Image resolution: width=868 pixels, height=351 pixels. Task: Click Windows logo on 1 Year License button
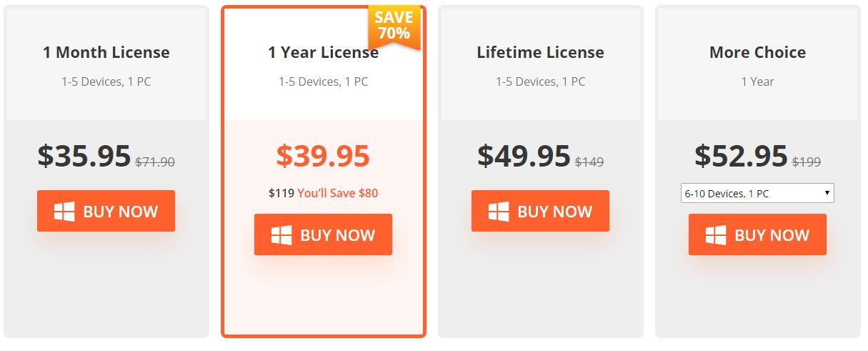(x=281, y=235)
